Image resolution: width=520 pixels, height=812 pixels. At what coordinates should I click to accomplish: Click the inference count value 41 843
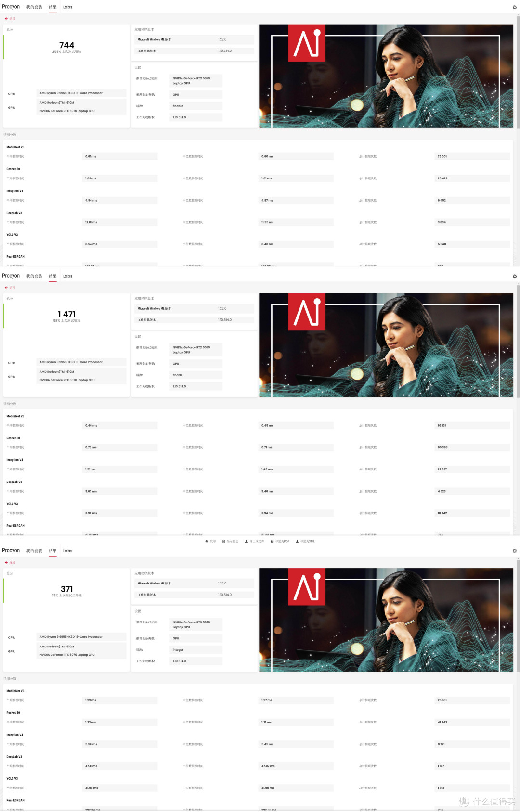click(x=472, y=722)
